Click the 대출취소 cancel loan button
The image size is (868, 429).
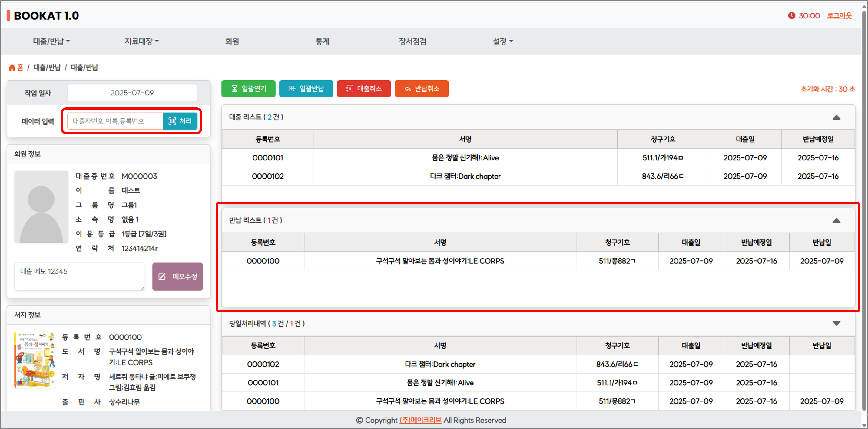pos(363,89)
